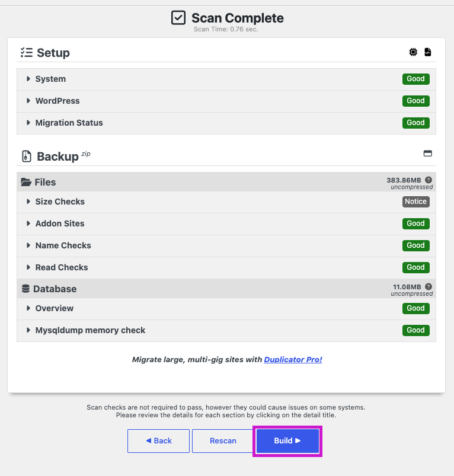454x476 pixels.
Task: Follow the Duplicator Pro! link
Action: [293, 359]
